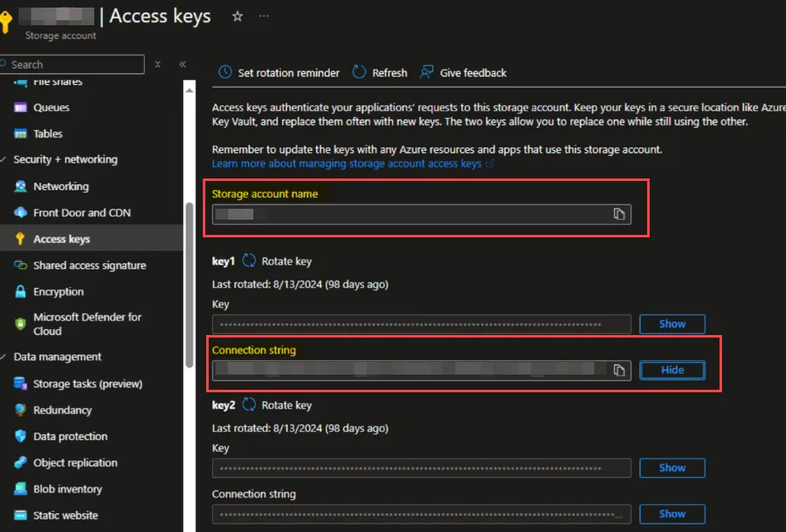786x532 pixels.
Task: Open Blob inventory
Action: (67, 489)
